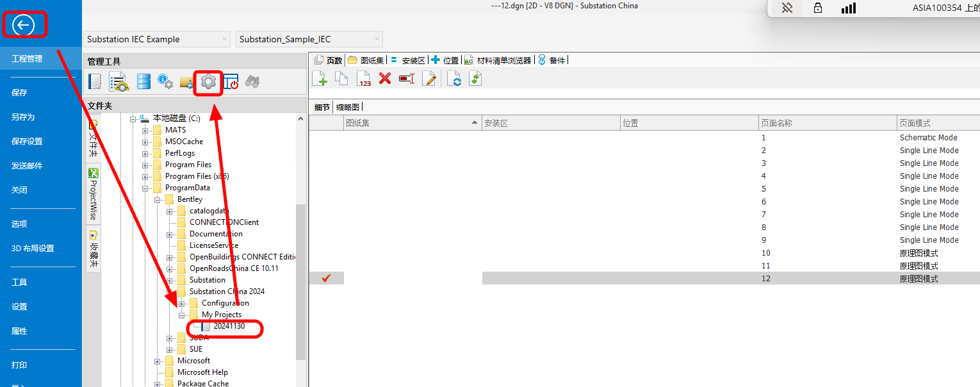Screen dimensions: 980x387
Task: Open Substation IEC Example dropdown
Action: pos(157,39)
